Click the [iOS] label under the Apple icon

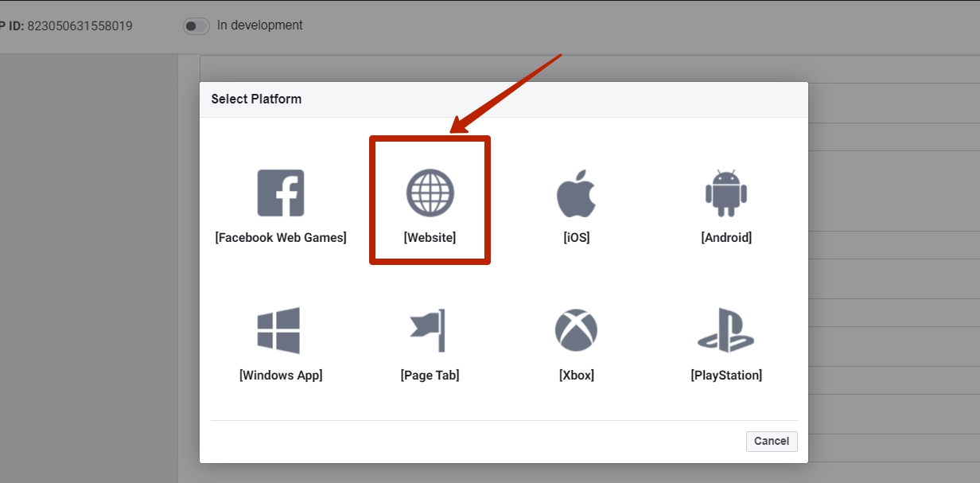[x=576, y=236]
